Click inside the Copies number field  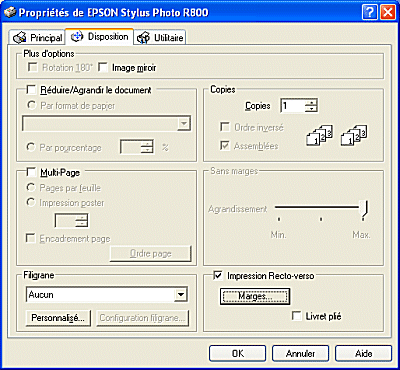(x=293, y=106)
